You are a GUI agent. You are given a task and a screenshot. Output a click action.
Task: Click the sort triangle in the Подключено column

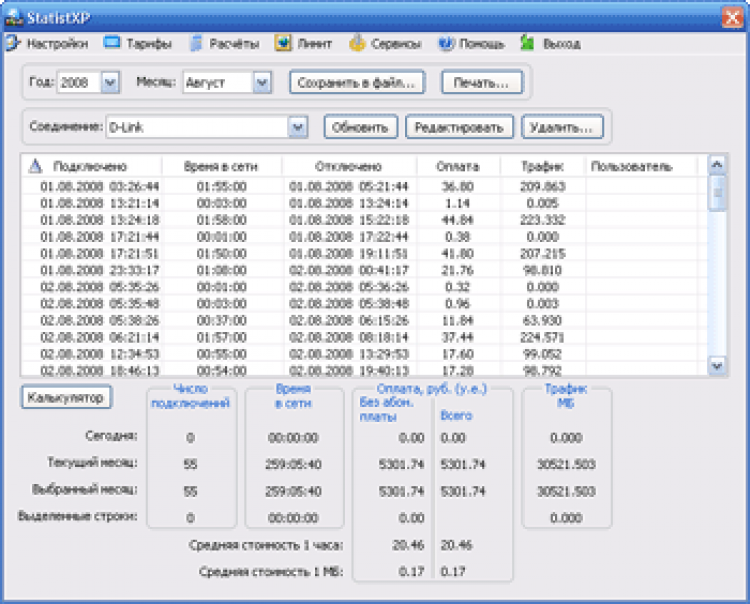tap(36, 166)
